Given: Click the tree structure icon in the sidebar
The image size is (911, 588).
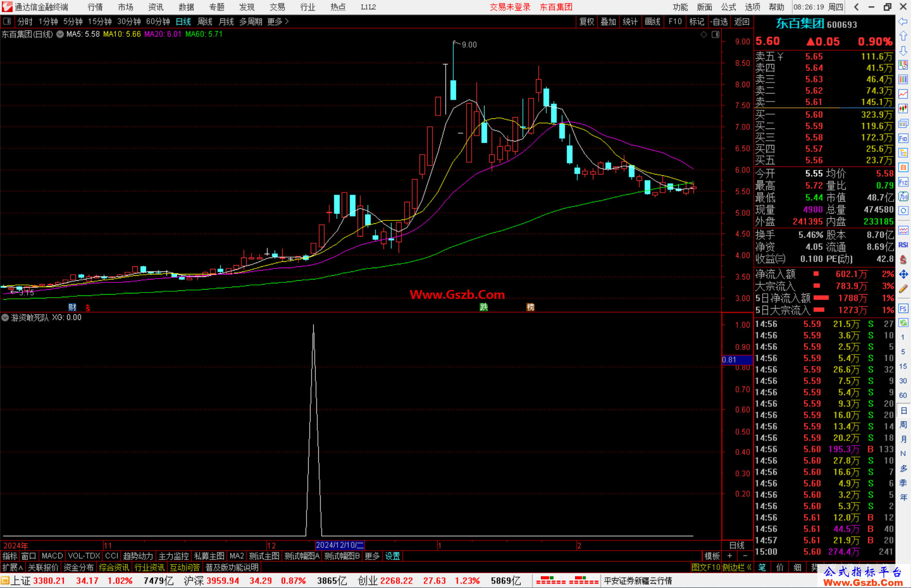Looking at the screenshot, I should (903, 153).
